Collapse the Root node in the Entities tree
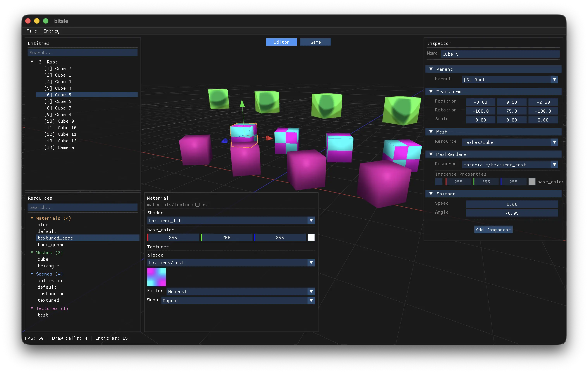 click(x=32, y=62)
